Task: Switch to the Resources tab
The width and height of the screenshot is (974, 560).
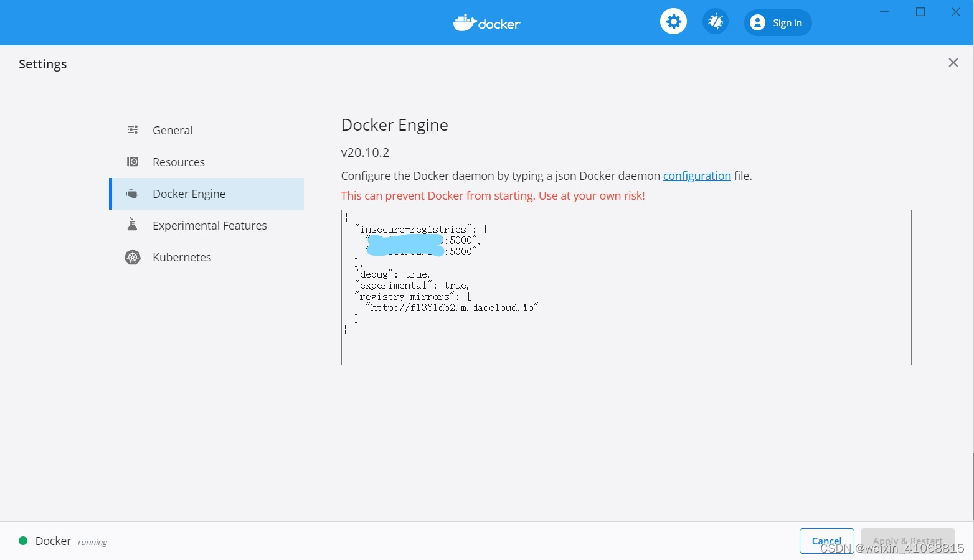Action: click(179, 161)
